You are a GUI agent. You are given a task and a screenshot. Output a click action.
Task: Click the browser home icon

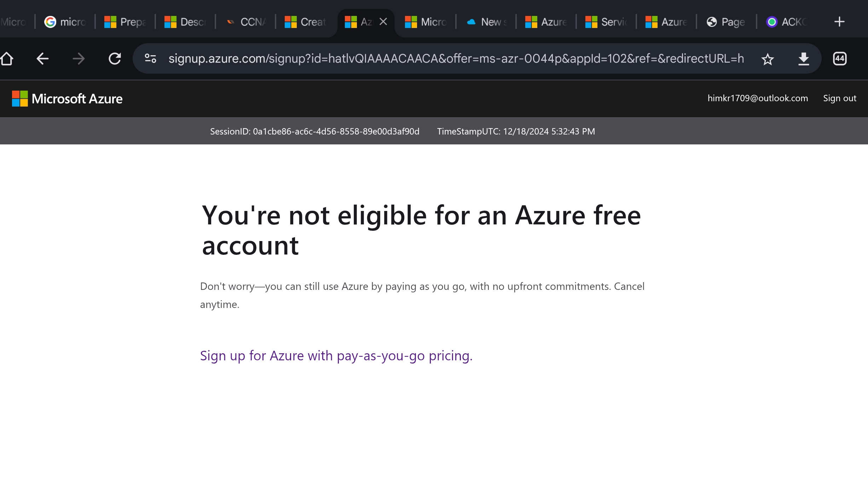(7, 59)
